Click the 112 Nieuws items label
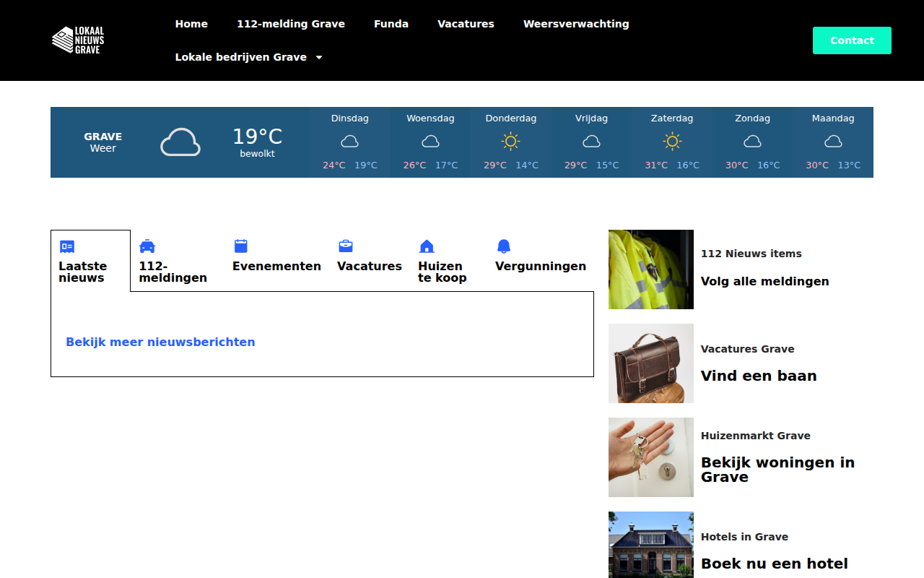The height and width of the screenshot is (578, 924). tap(751, 254)
